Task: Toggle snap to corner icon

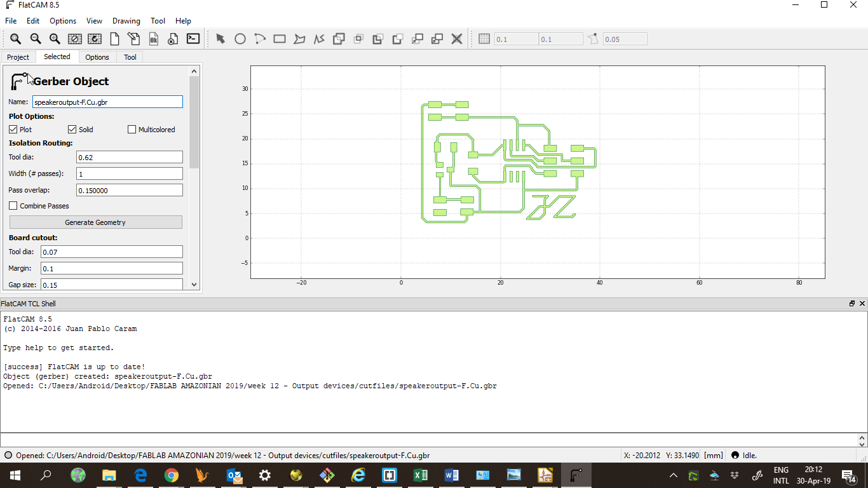Action: (x=593, y=39)
